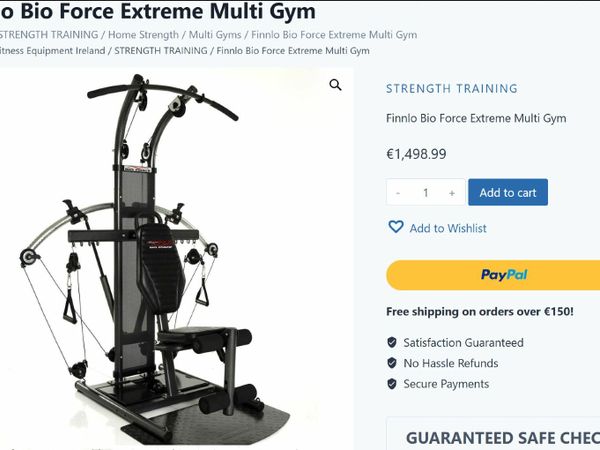Click the Secure Payments shield icon
Screen dimensions: 600x450
[x=392, y=383]
